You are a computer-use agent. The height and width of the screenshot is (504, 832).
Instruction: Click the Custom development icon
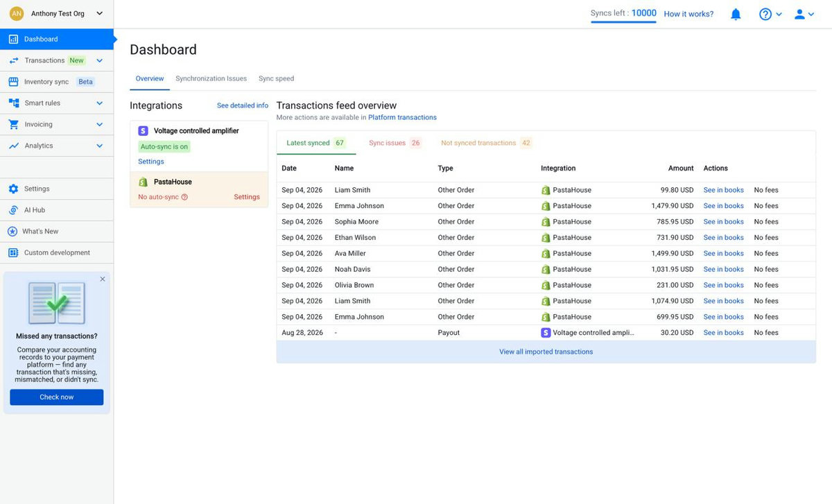point(13,253)
